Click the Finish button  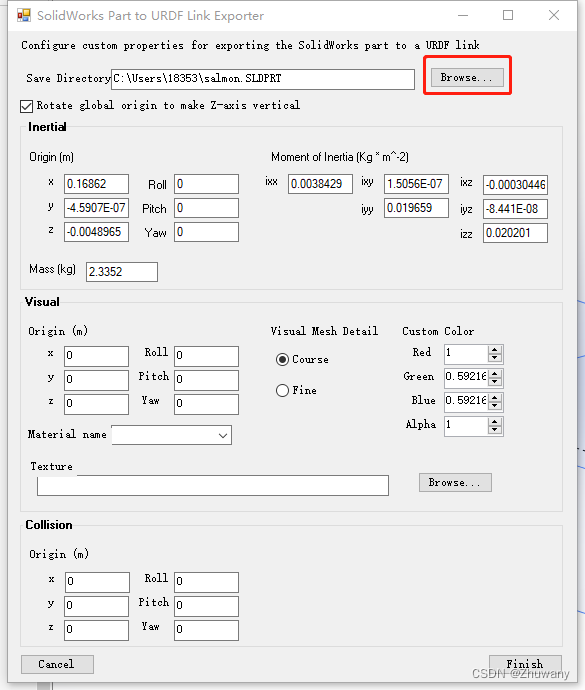pyautogui.click(x=525, y=664)
